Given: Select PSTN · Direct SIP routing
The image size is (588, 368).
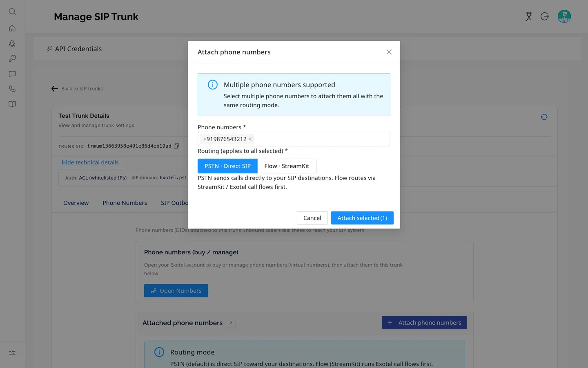Looking at the screenshot, I should pyautogui.click(x=227, y=166).
